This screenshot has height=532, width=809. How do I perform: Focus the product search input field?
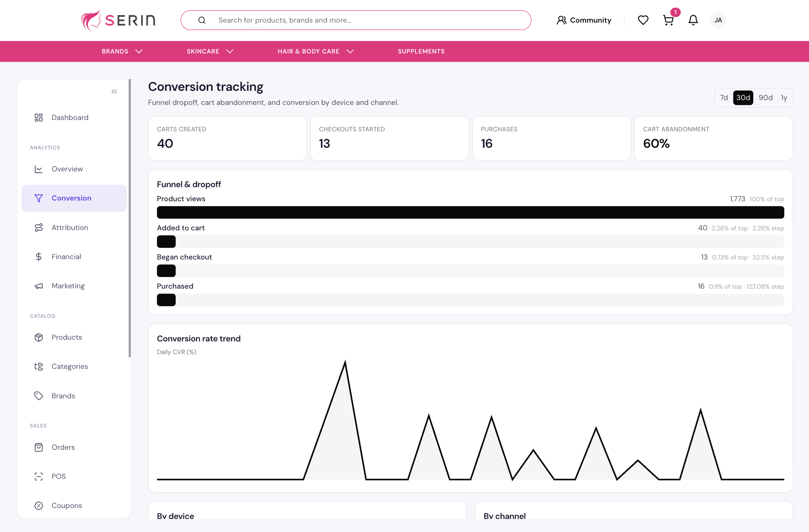point(356,20)
